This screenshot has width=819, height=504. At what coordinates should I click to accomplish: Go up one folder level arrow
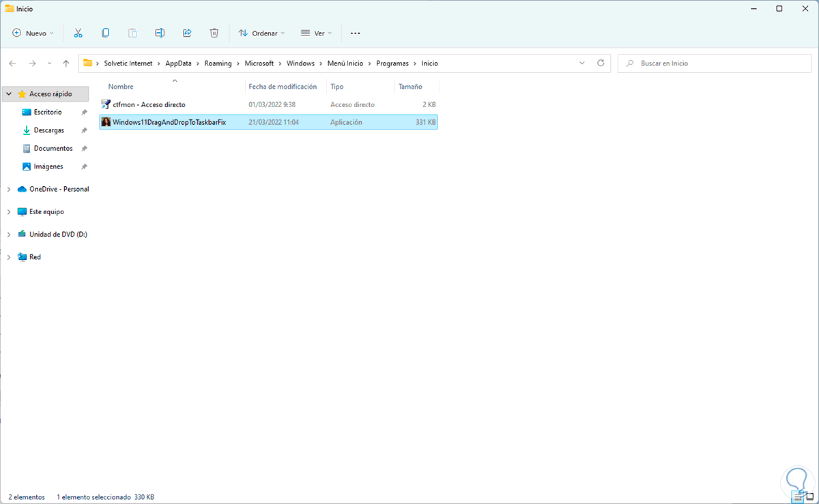[66, 63]
